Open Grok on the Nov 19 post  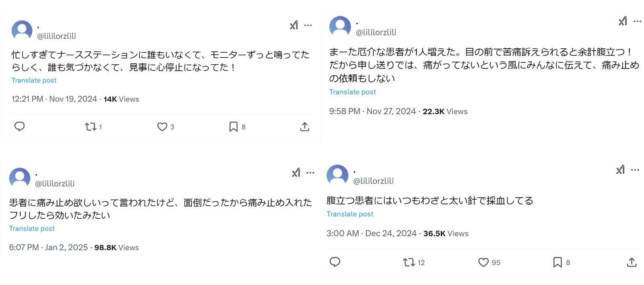(294, 25)
